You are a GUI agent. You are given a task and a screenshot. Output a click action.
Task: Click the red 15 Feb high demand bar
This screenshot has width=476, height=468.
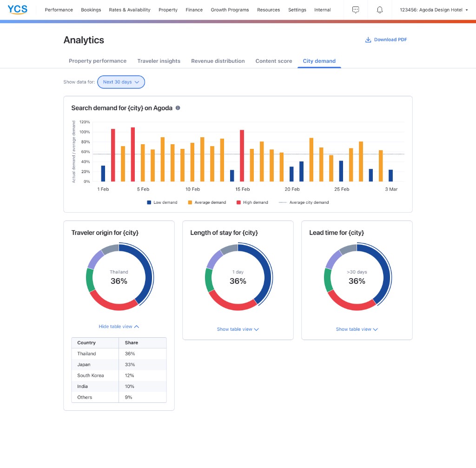(242, 155)
